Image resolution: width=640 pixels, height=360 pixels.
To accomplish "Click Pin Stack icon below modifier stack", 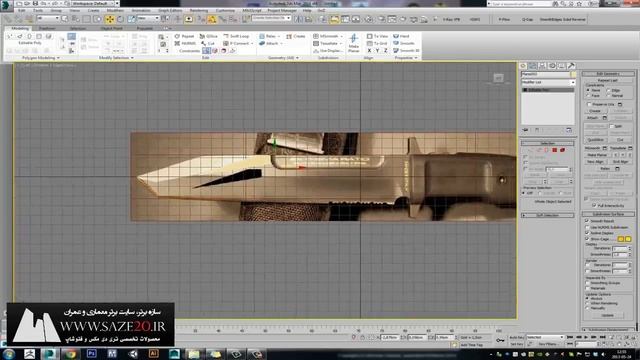I will [526, 130].
